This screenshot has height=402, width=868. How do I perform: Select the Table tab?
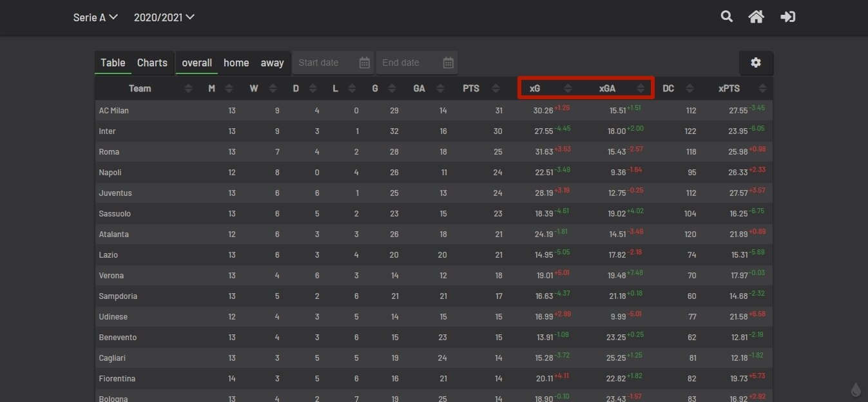point(113,62)
